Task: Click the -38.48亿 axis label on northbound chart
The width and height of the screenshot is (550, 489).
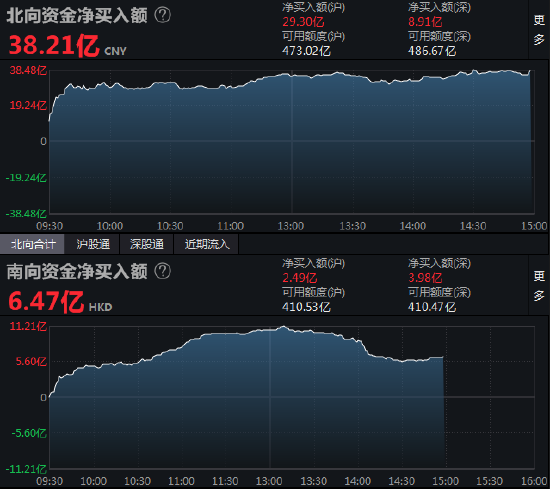Action: click(26, 213)
